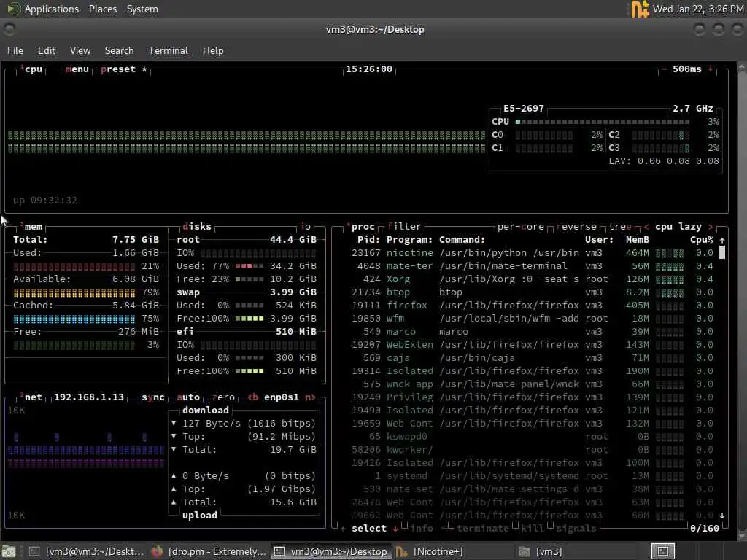The height and width of the screenshot is (560, 747).
Task: Toggle the disks panel label
Action: (x=197, y=227)
